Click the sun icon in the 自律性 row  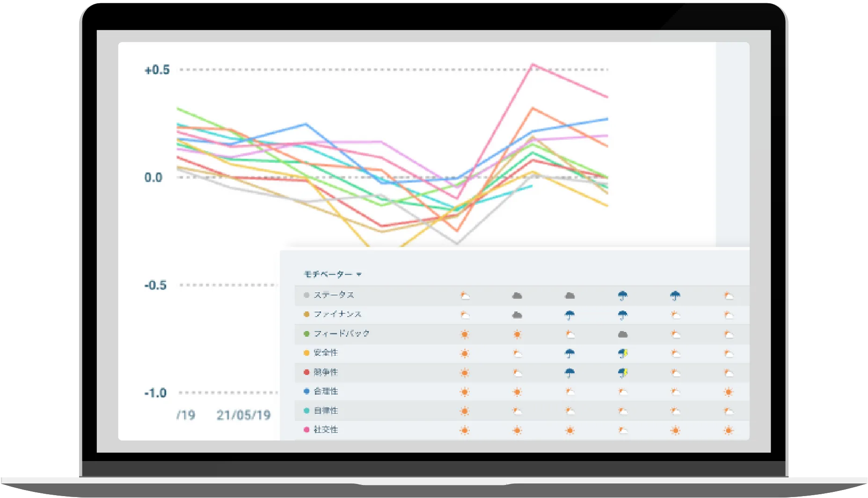pos(465,411)
